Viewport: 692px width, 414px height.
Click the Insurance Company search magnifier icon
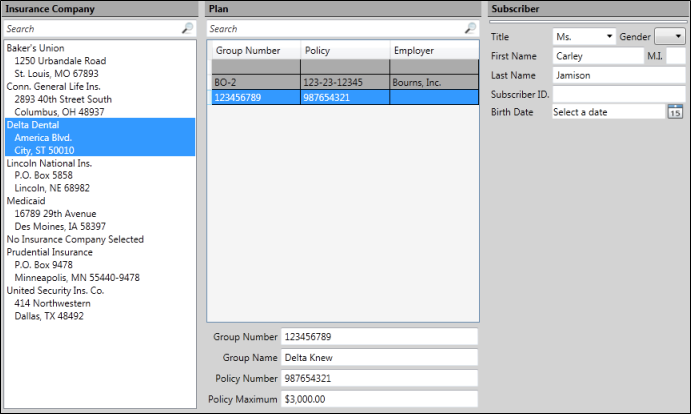[187, 29]
